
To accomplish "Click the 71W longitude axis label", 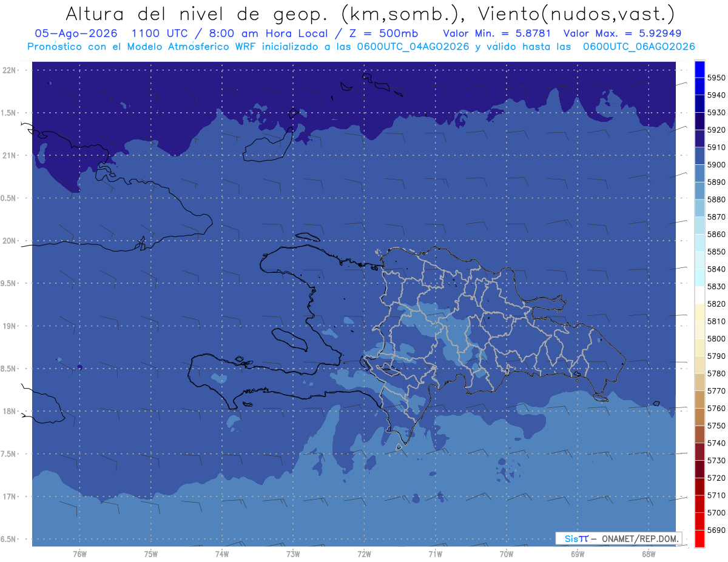I will 435,554.
